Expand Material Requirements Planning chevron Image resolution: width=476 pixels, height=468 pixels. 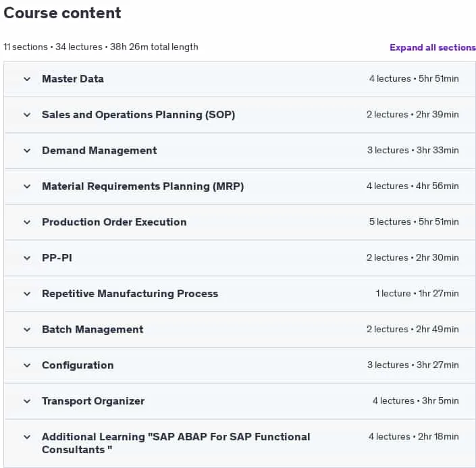(x=27, y=186)
